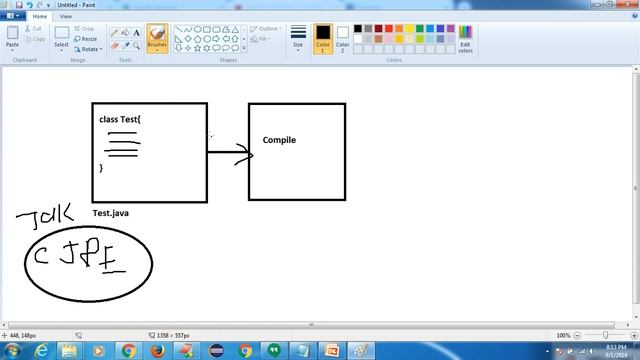Choose the Curve shape
Viewport: 640px width, 360px height.
(x=188, y=29)
